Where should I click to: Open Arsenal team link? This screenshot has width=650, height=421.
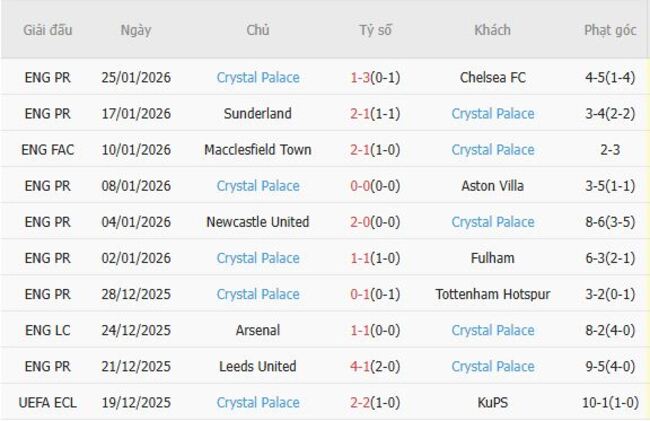point(258,330)
